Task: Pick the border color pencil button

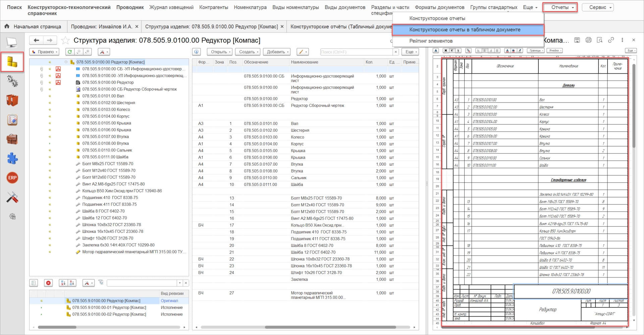Action: pyautogui.click(x=520, y=51)
